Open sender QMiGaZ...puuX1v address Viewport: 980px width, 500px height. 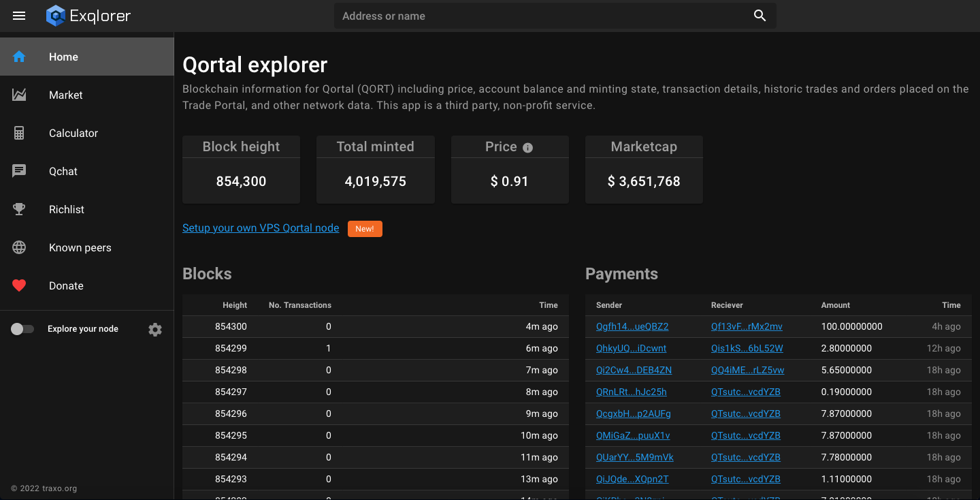[x=633, y=435]
